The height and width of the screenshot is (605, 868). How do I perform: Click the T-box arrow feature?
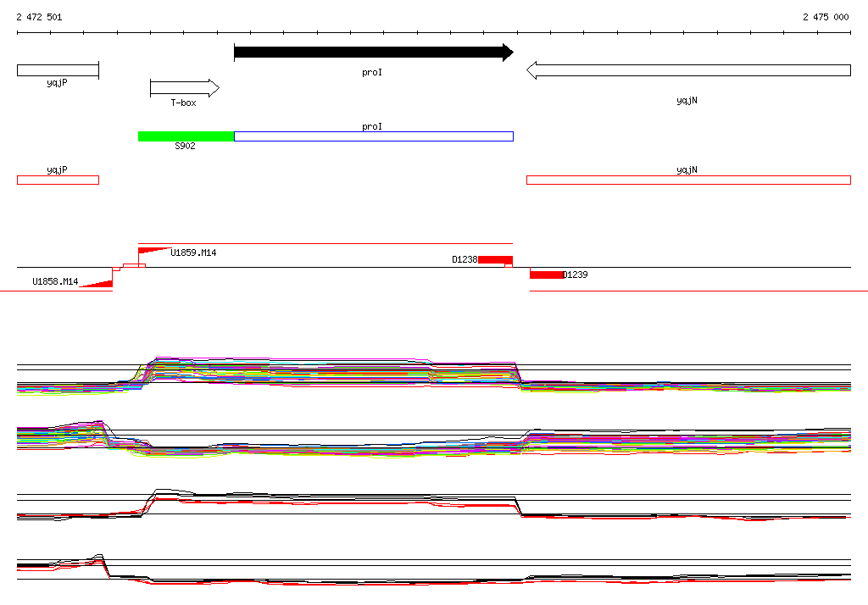[185, 88]
